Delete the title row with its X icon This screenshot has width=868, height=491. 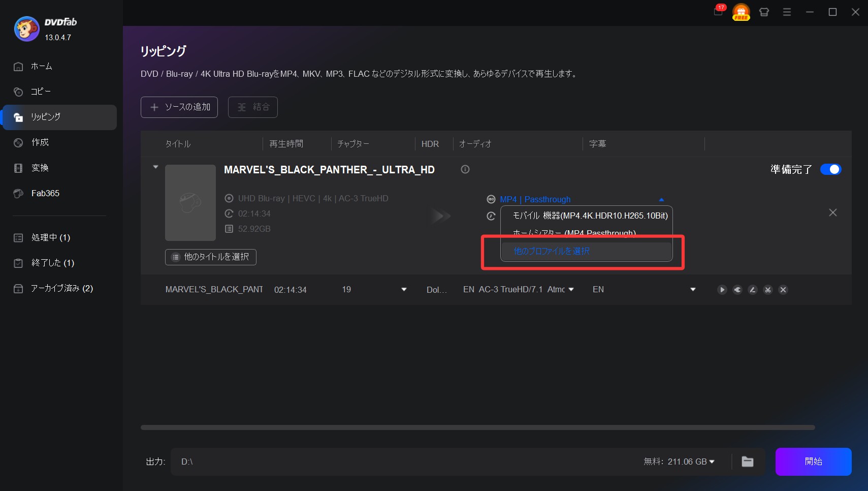point(783,290)
